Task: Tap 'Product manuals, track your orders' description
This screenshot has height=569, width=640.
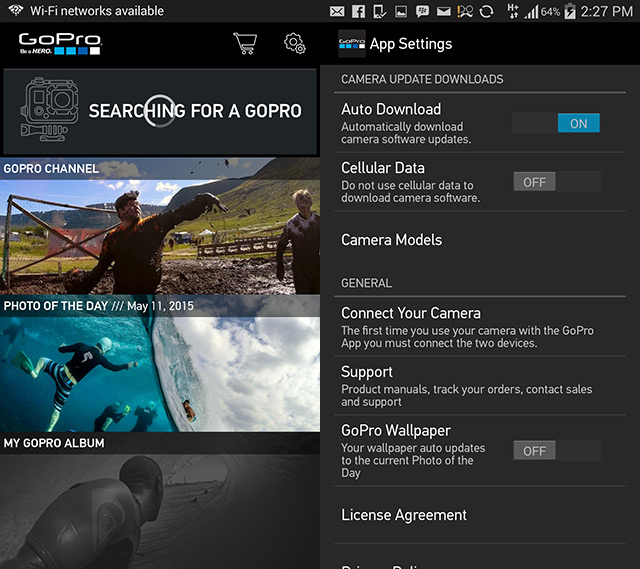Action: (x=467, y=395)
